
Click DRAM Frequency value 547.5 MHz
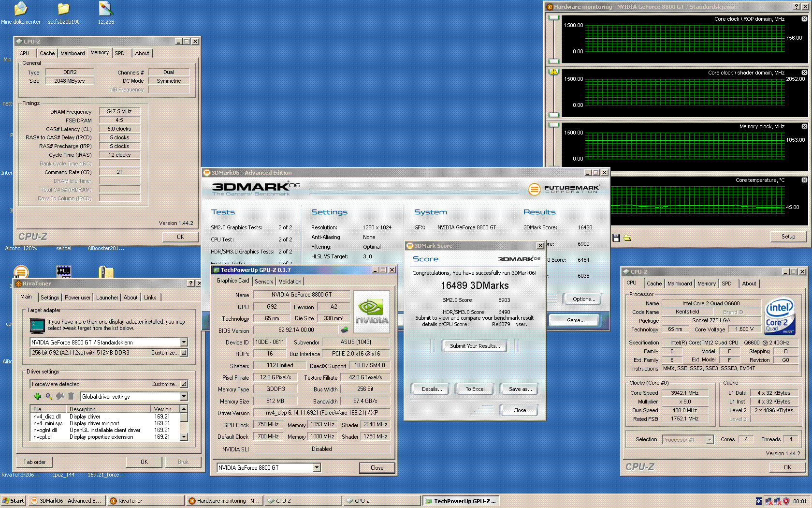(119, 111)
